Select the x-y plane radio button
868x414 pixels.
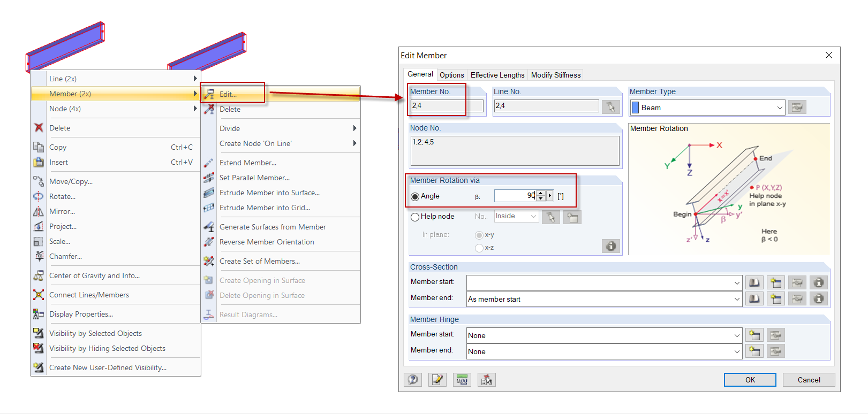click(479, 235)
